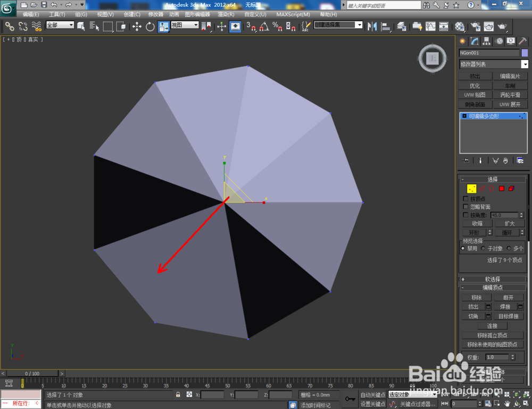Click the 目标焊接 button
Screen dimensions: 532x409
[508, 316]
